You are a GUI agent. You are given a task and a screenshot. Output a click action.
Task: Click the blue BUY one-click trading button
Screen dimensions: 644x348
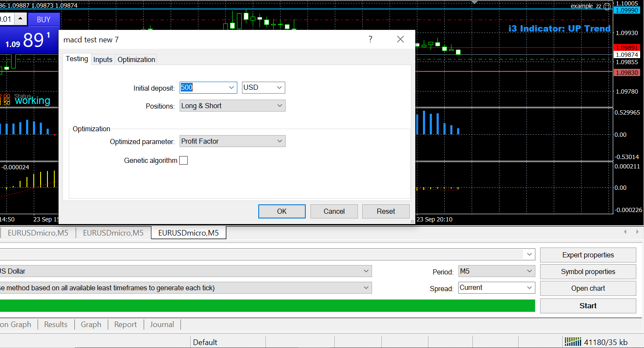click(x=44, y=20)
